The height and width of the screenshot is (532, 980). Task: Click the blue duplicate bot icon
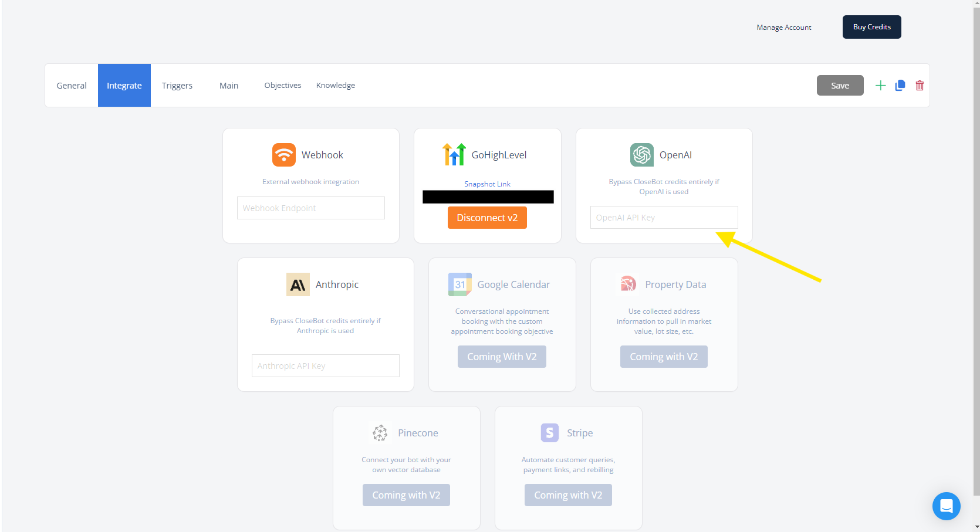[900, 86]
